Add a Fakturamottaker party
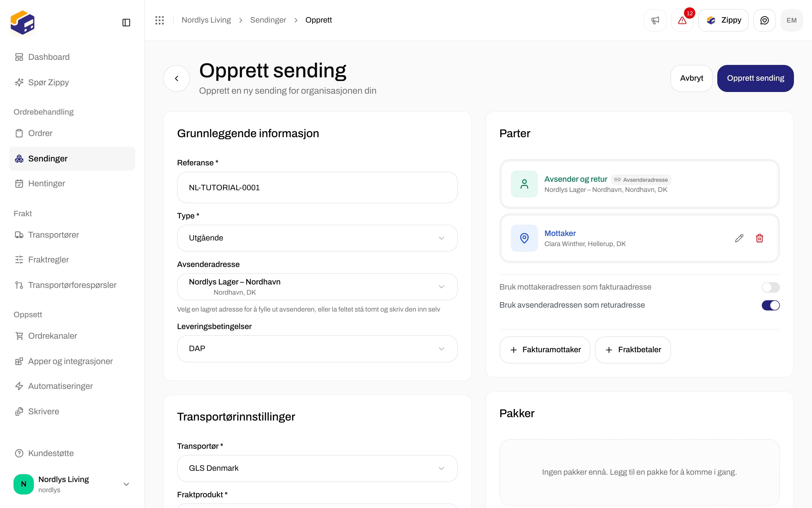 545,350
